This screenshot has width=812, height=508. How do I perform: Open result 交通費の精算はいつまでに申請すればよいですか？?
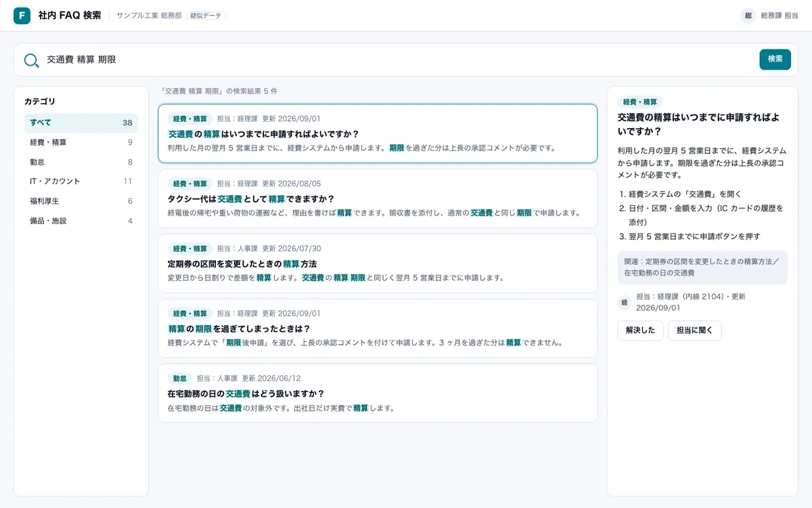378,133
